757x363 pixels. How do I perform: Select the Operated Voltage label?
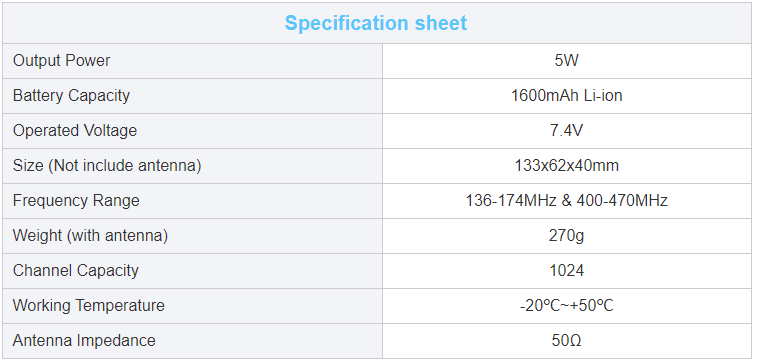coord(75,131)
